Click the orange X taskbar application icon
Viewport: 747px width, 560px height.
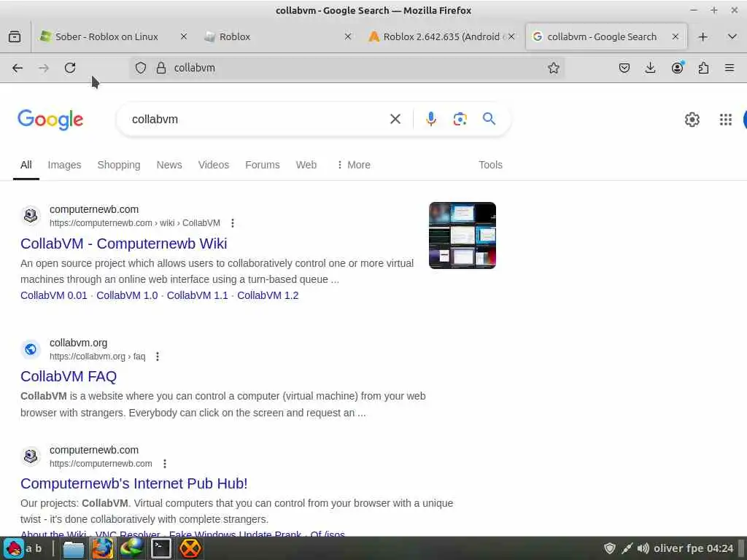(x=190, y=548)
